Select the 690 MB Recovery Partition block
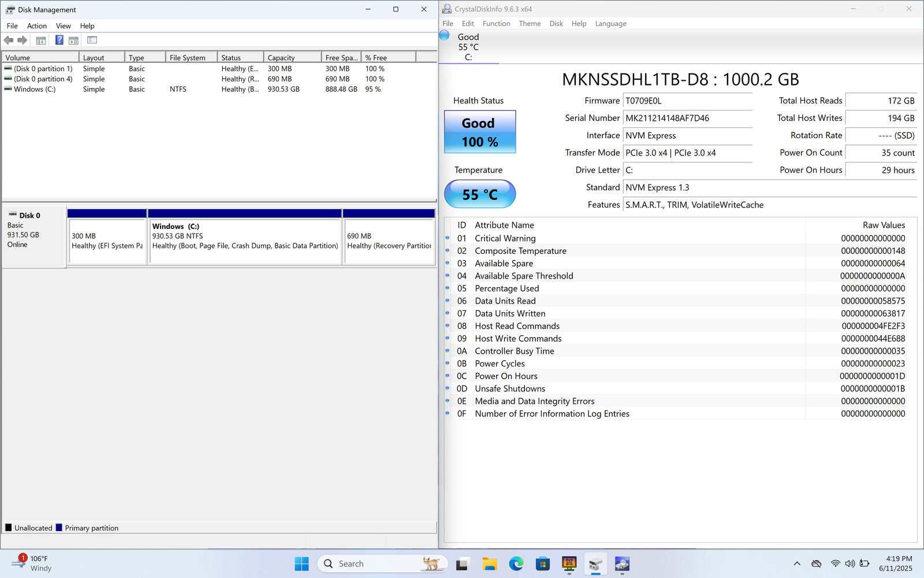924x578 pixels. click(389, 241)
